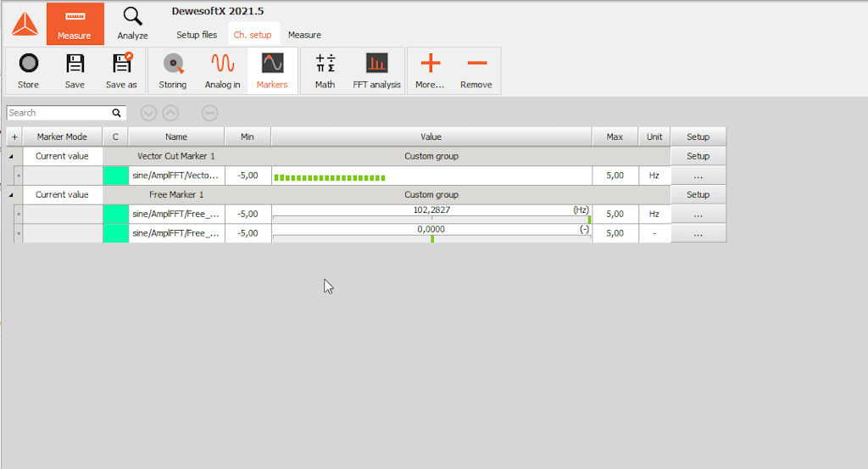
Task: Open the FFT analysis module
Action: (x=377, y=71)
